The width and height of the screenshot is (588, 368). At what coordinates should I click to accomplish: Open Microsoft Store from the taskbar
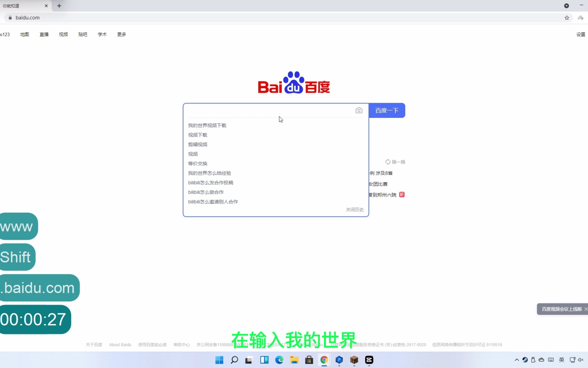(309, 360)
